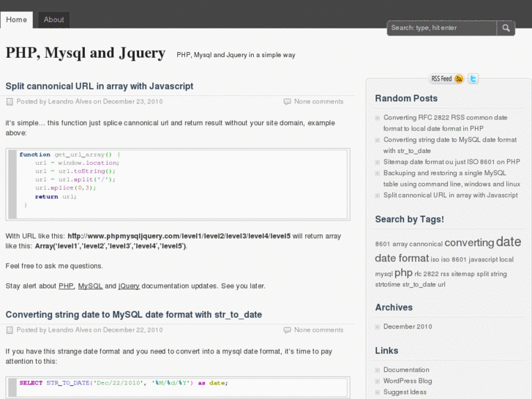Click comment bubble icon on first post
The width and height of the screenshot is (532, 399).
[287, 102]
